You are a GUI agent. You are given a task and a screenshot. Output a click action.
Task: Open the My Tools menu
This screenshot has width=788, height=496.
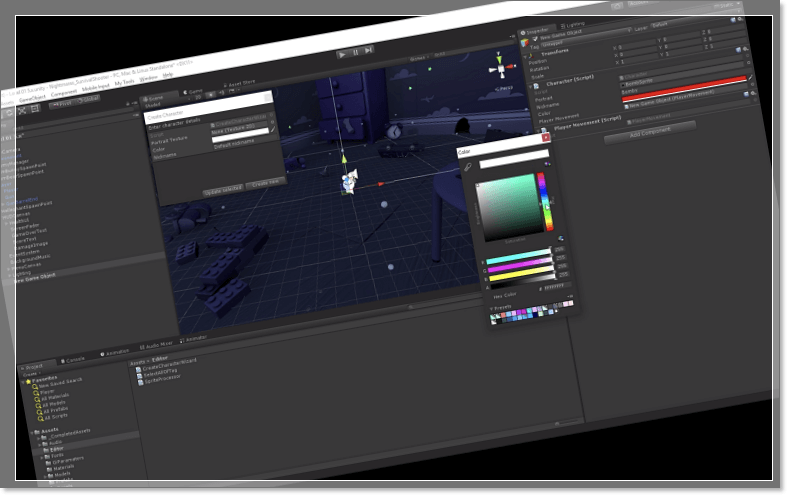click(x=124, y=82)
